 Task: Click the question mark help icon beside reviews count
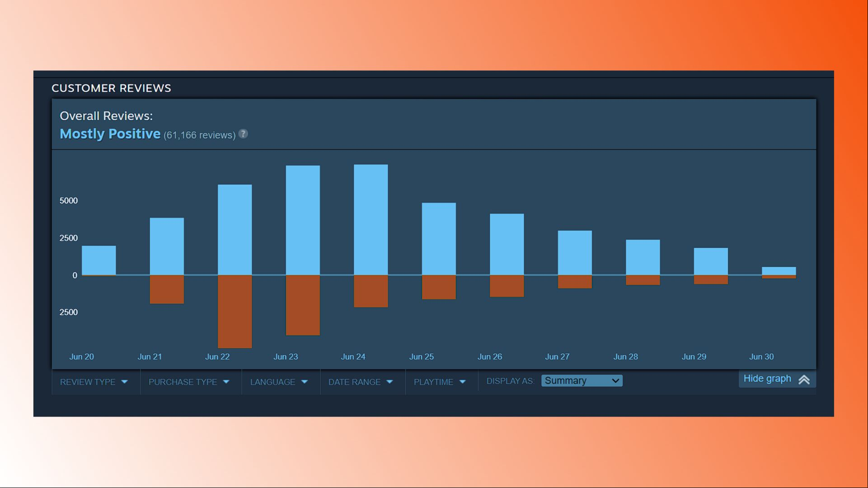pyautogui.click(x=243, y=134)
